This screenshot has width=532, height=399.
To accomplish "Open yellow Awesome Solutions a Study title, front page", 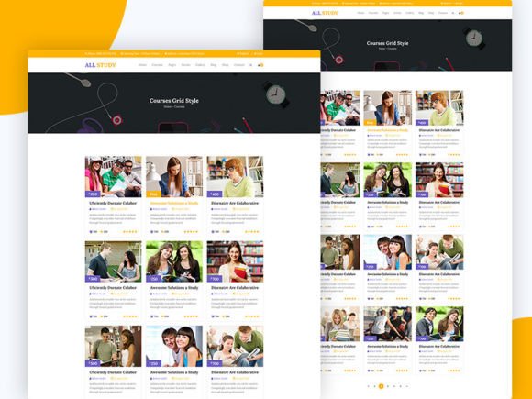I will (x=174, y=203).
